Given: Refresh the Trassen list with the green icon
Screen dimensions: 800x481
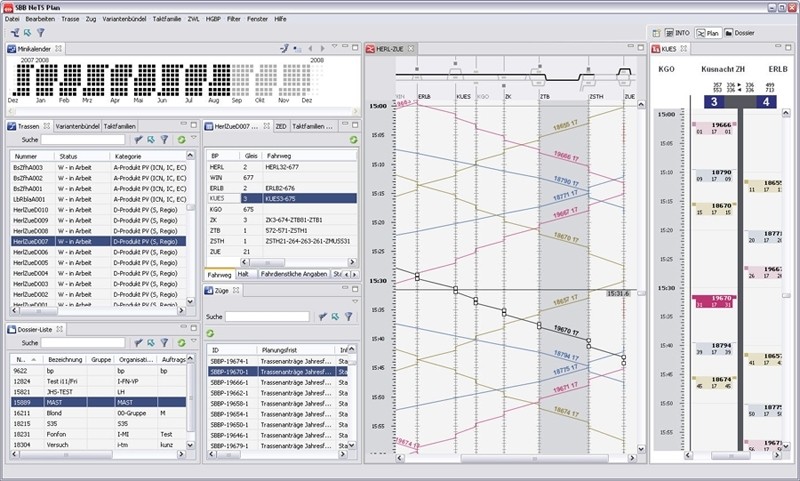Looking at the screenshot, I should click(x=180, y=140).
